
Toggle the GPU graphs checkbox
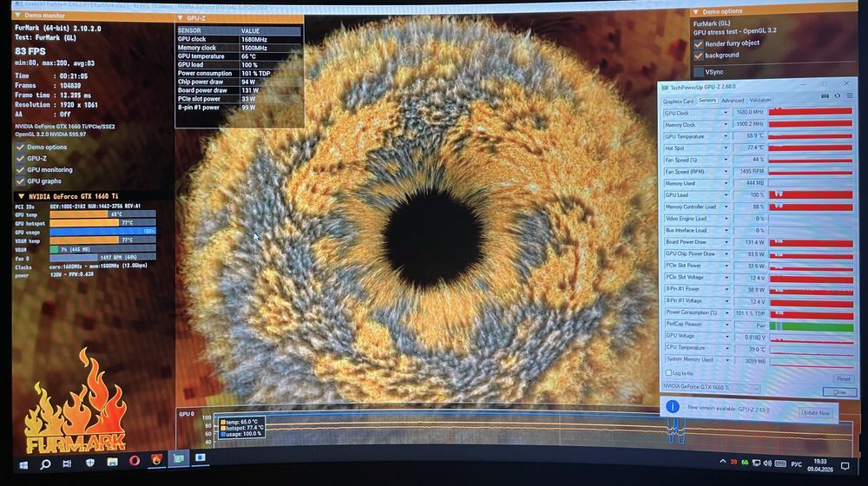[x=21, y=181]
